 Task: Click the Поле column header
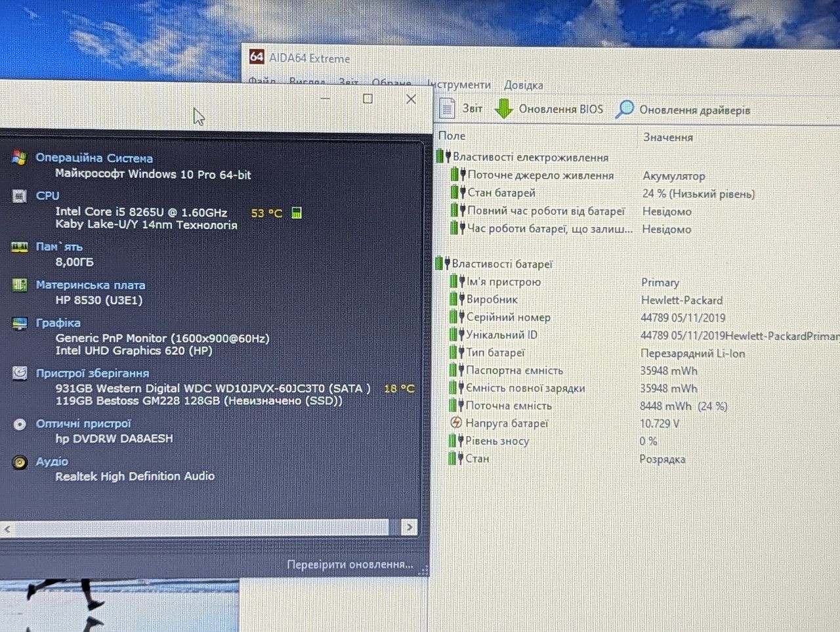pos(451,136)
